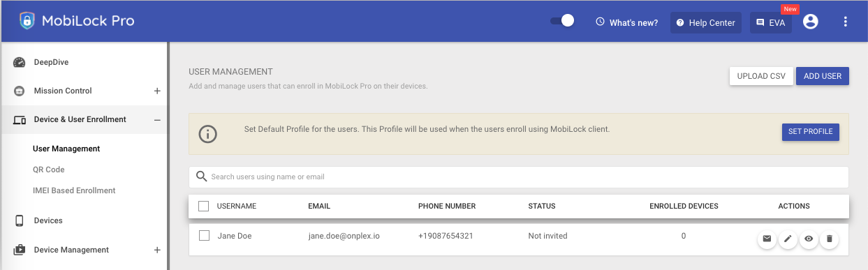Collapse the Device & User Enrollment section
The image size is (868, 270).
[157, 120]
